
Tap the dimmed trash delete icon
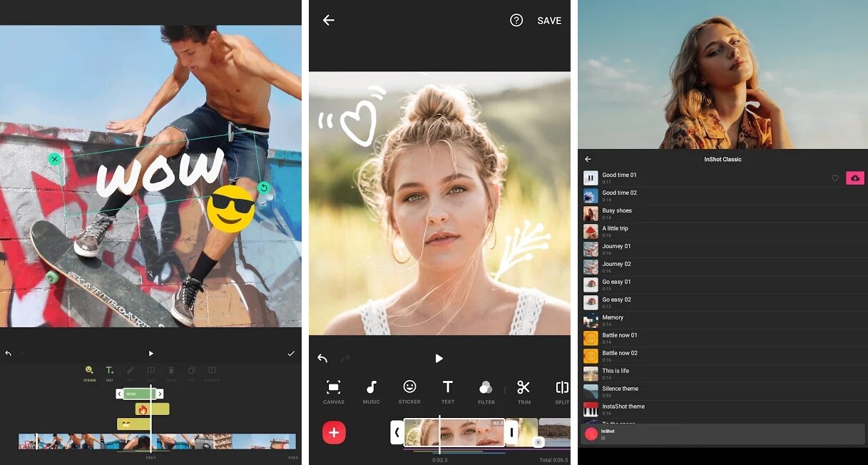[x=171, y=371]
